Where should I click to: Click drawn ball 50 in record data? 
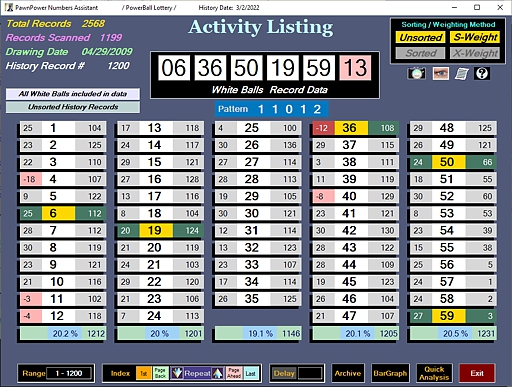(x=246, y=68)
